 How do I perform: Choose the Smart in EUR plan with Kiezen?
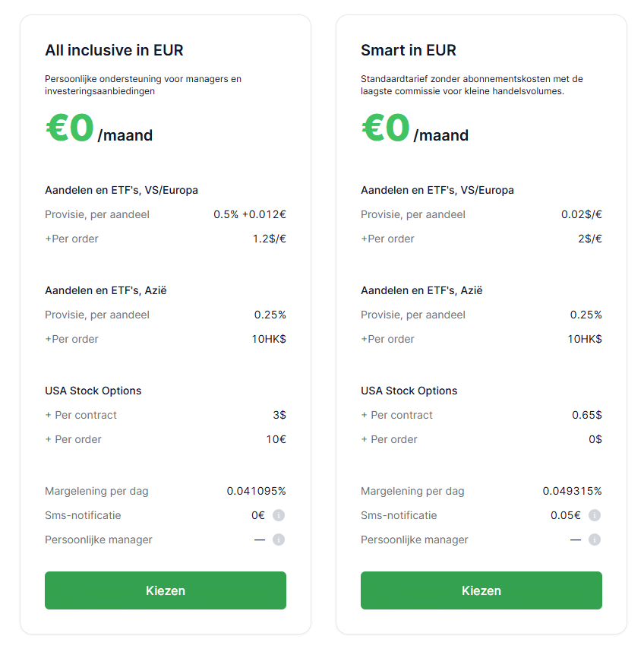tap(481, 590)
